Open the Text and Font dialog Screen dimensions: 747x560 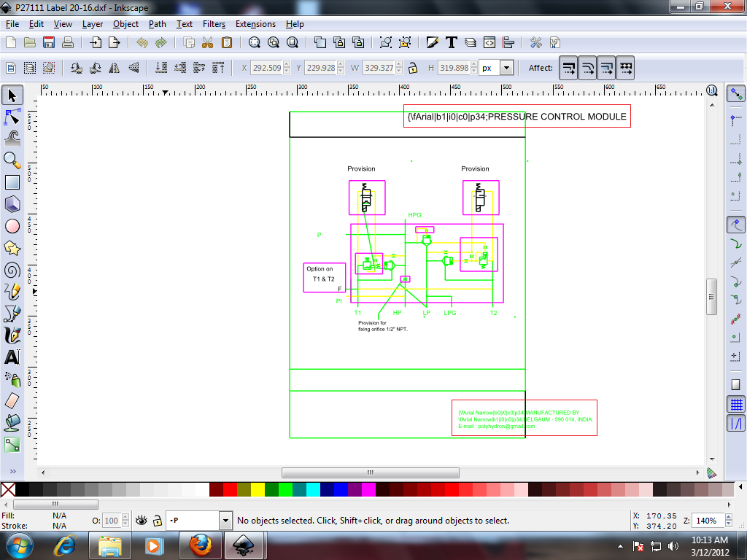[452, 42]
